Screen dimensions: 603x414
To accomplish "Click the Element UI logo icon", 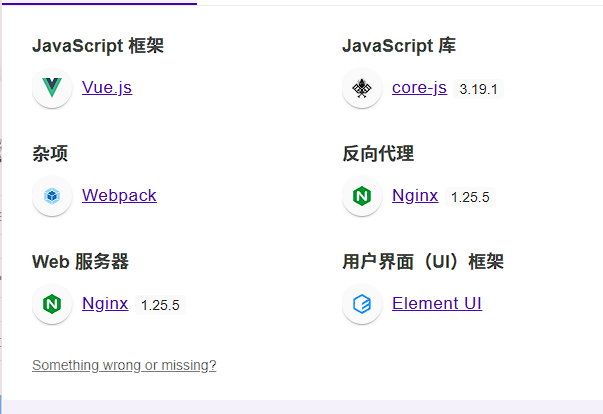I will tap(362, 304).
